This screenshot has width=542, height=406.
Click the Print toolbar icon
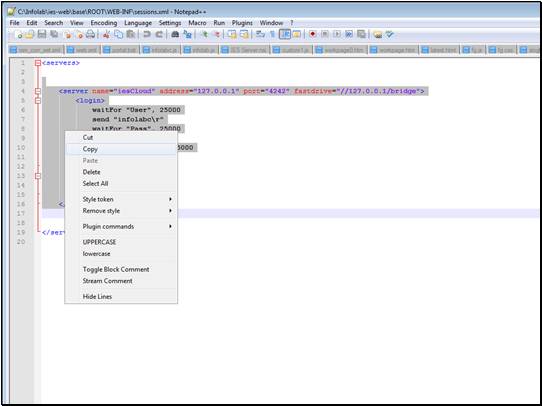[90, 35]
